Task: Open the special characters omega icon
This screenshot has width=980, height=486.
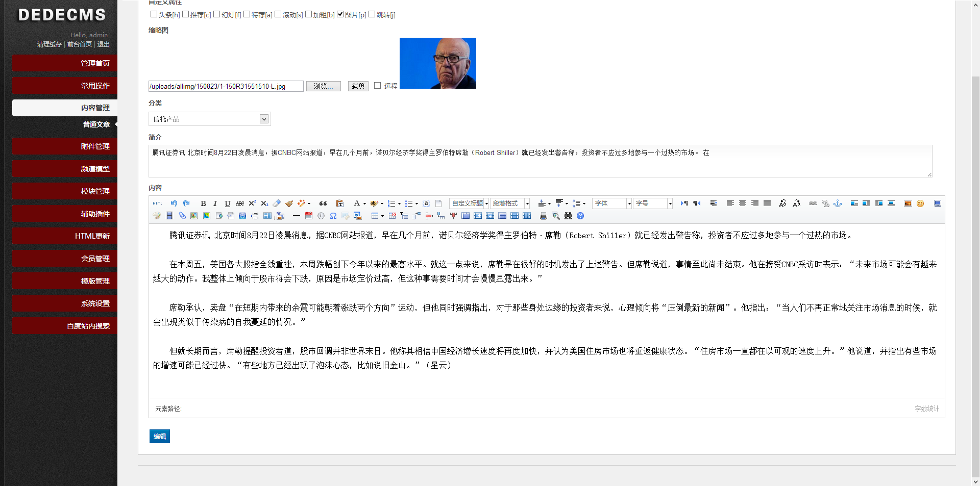Action: pyautogui.click(x=333, y=216)
